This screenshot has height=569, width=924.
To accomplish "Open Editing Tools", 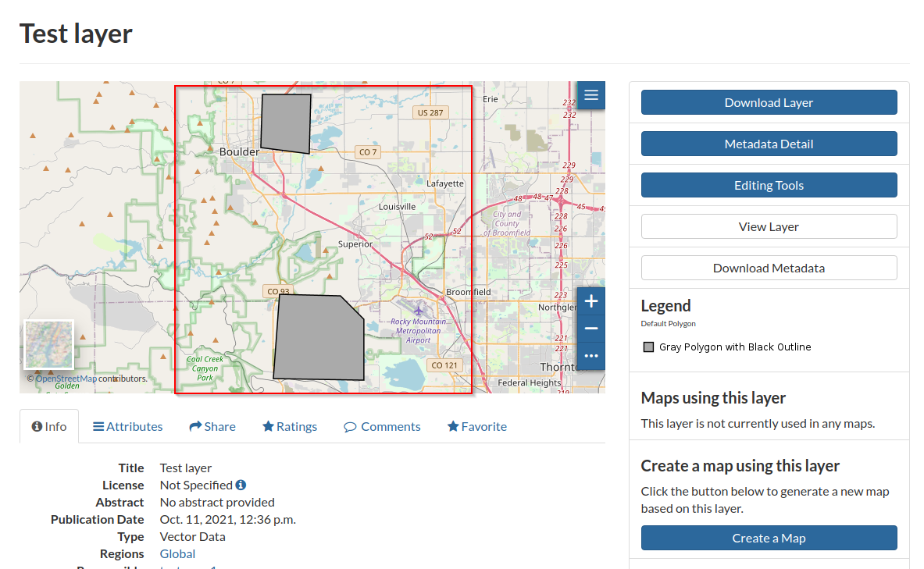I will click(769, 185).
